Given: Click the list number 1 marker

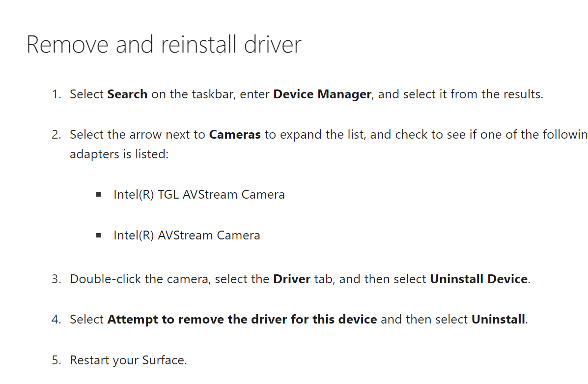Looking at the screenshot, I should click(x=56, y=94).
